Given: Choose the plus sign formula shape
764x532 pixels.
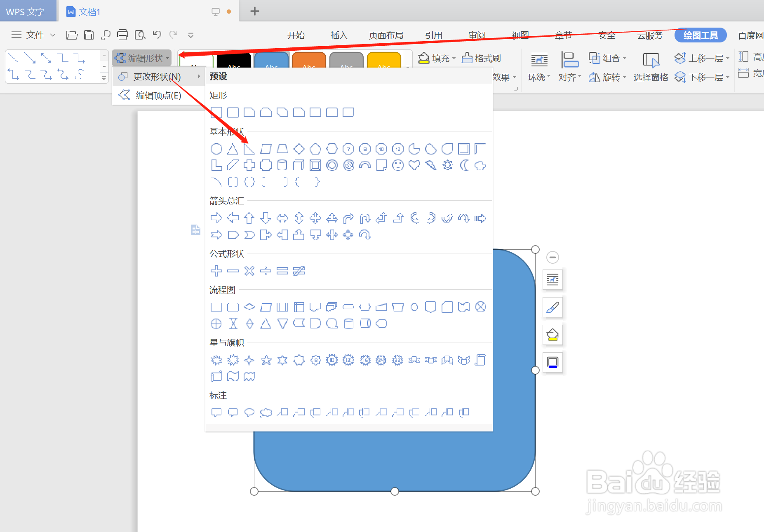Looking at the screenshot, I should coord(216,271).
